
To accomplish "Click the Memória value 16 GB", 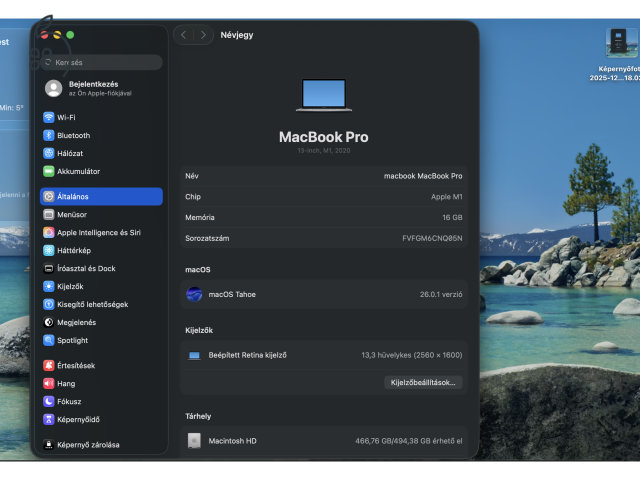I will pyautogui.click(x=452, y=218).
